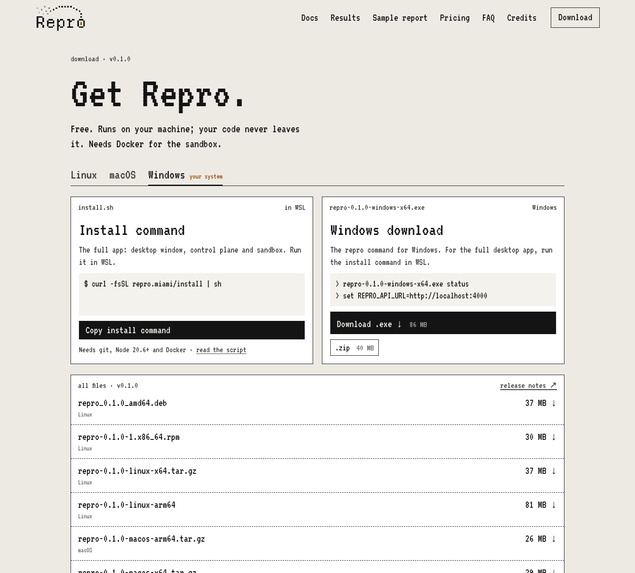Click repro_0.1.0_amd64.deb file name

tap(122, 403)
